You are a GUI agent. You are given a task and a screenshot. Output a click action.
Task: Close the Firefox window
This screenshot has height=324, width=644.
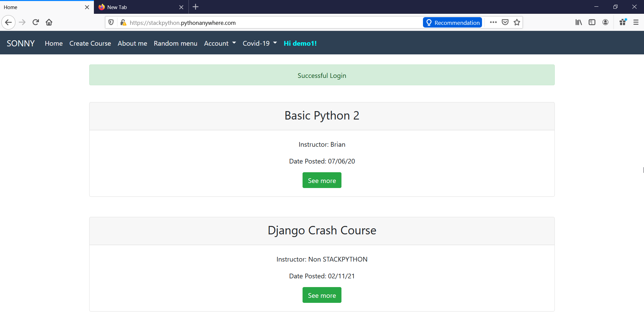pyautogui.click(x=634, y=7)
